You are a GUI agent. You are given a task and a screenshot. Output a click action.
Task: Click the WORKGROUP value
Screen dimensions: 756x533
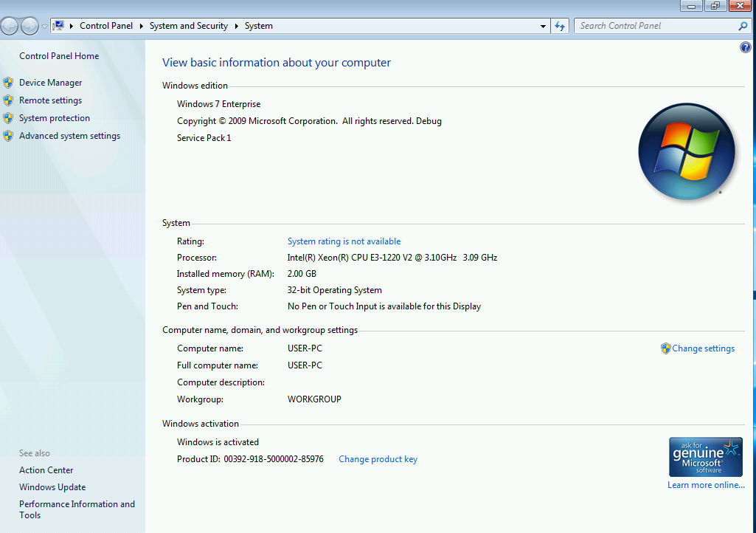[314, 399]
